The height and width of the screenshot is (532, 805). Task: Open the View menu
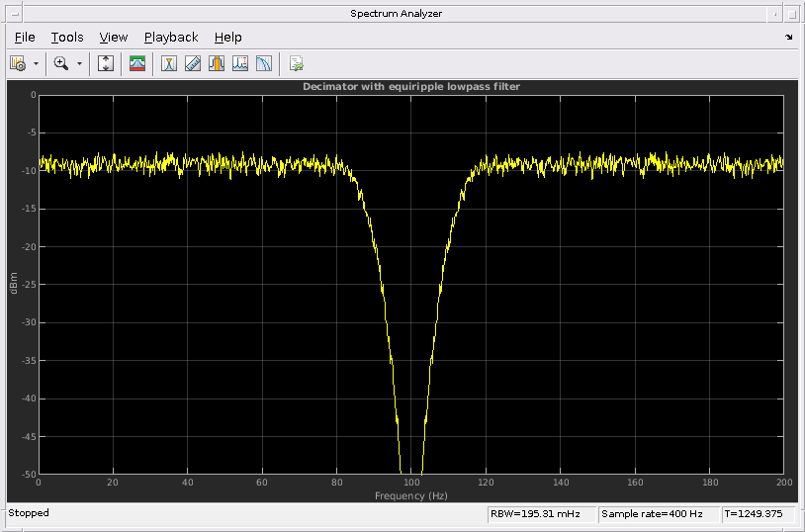coord(114,37)
